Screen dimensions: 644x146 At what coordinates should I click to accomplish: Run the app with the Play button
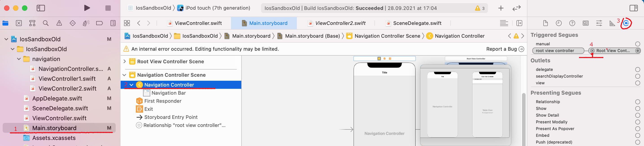coord(87,8)
